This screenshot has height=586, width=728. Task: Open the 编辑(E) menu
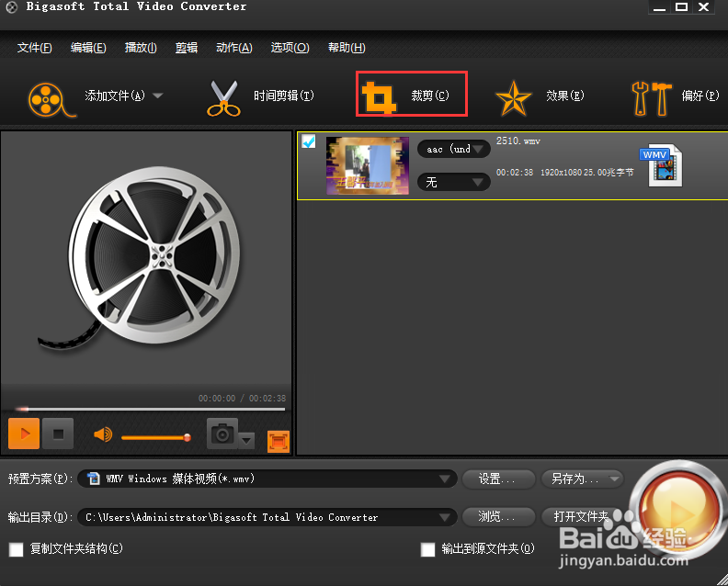click(88, 48)
